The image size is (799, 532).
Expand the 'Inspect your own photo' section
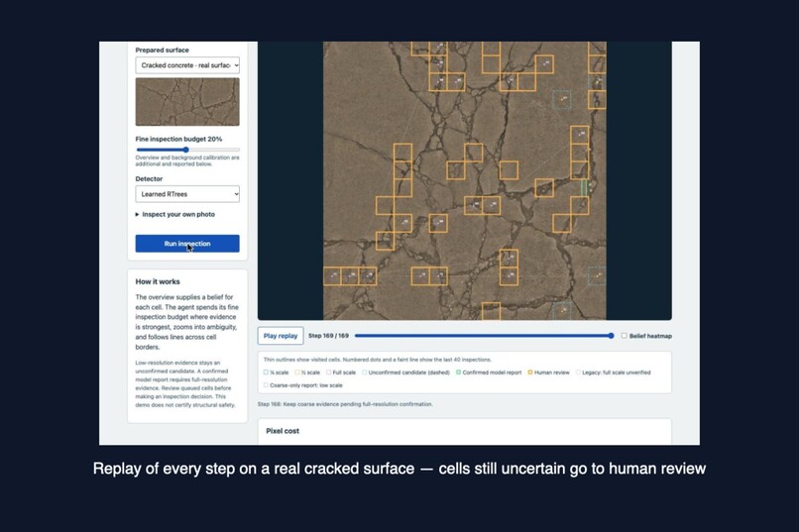(x=174, y=214)
